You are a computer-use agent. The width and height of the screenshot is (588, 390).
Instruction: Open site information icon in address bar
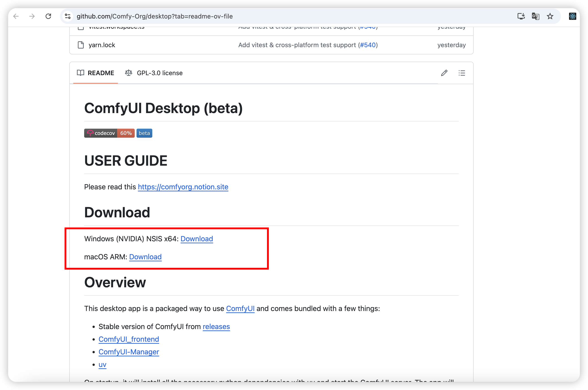pyautogui.click(x=68, y=16)
